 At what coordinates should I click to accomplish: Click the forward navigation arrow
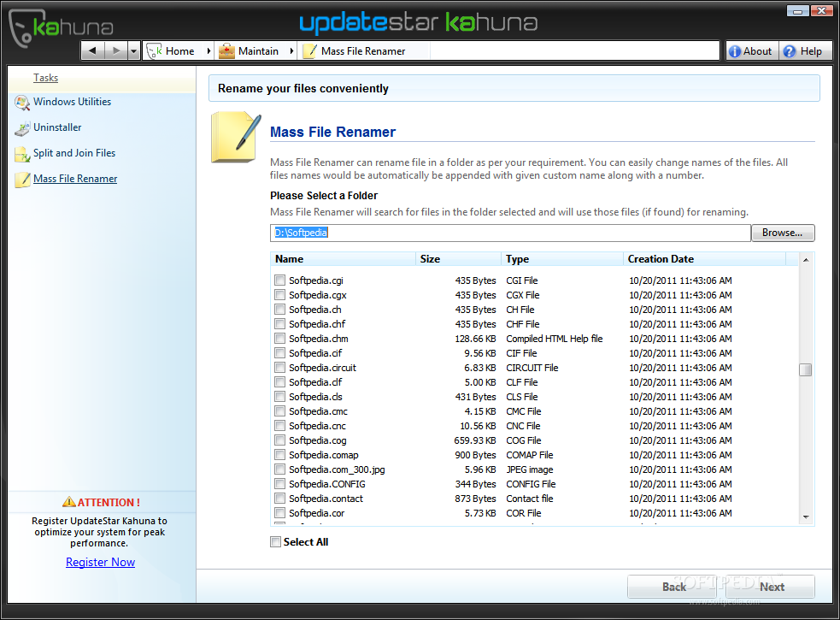point(115,51)
